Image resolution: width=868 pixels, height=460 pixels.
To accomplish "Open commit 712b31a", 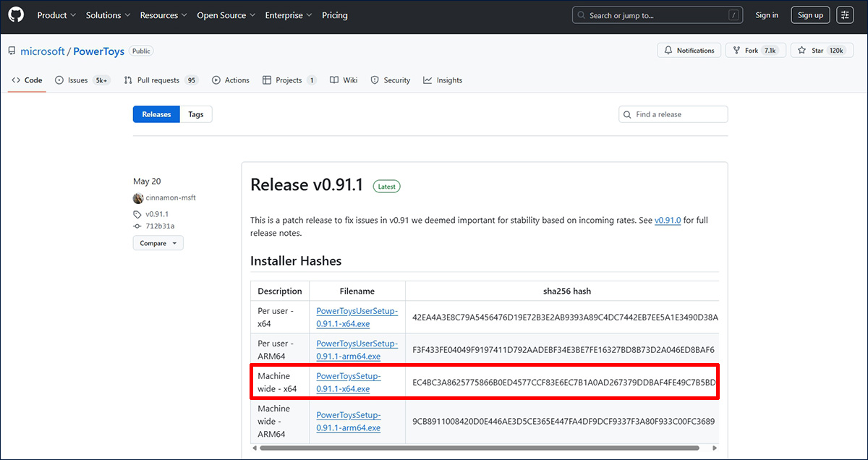I will (160, 226).
